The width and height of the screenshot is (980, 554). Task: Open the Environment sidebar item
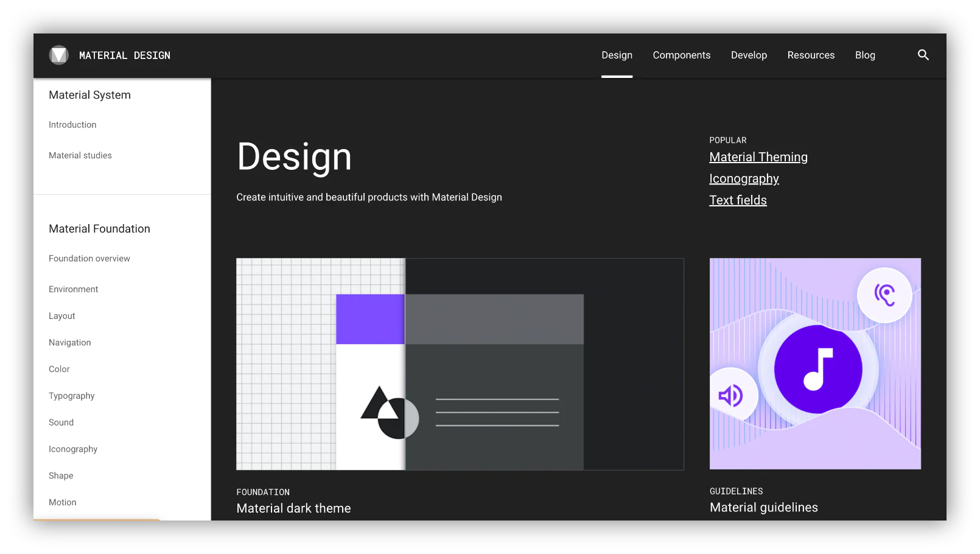(x=74, y=289)
